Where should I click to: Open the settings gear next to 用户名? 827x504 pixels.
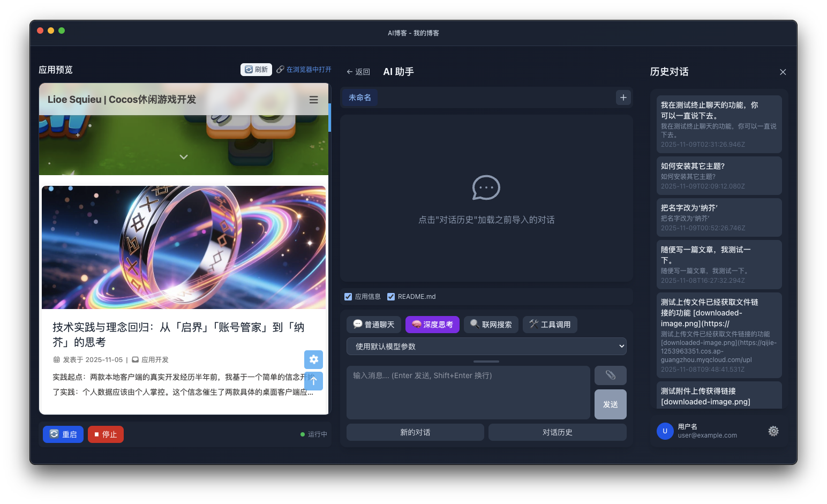point(773,431)
